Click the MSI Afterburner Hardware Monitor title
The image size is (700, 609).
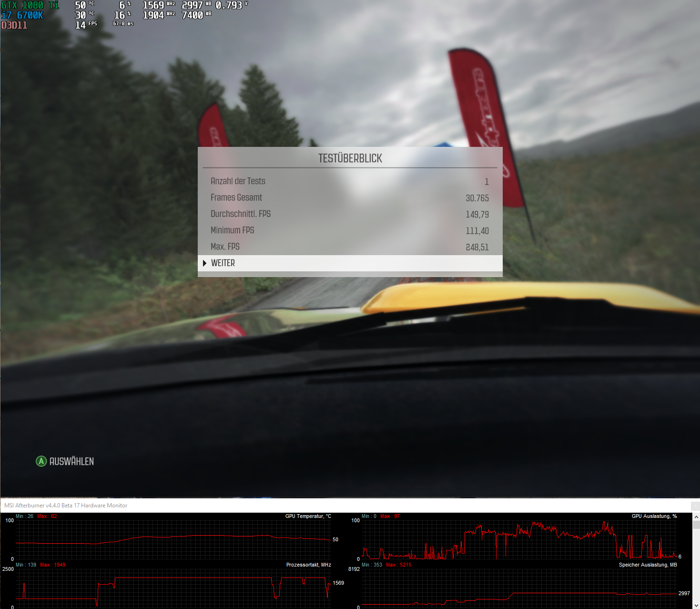(x=66, y=506)
